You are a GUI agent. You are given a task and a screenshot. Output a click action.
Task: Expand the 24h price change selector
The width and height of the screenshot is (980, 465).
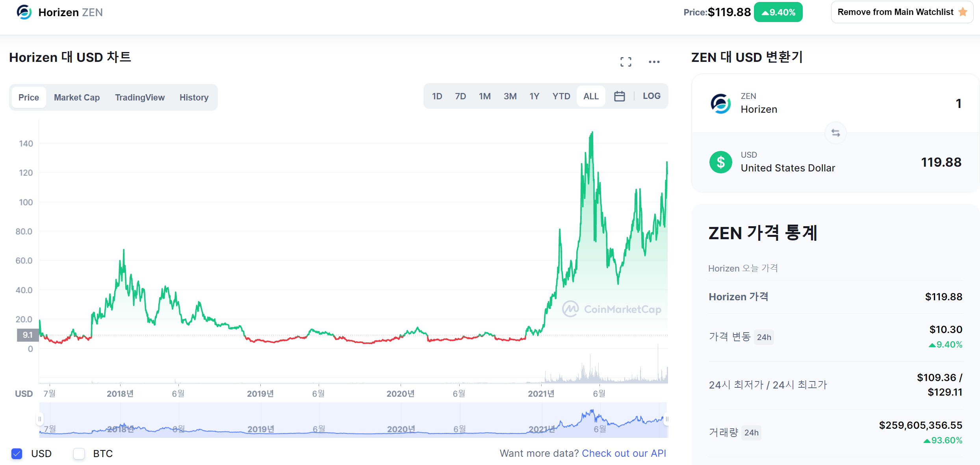coord(763,337)
